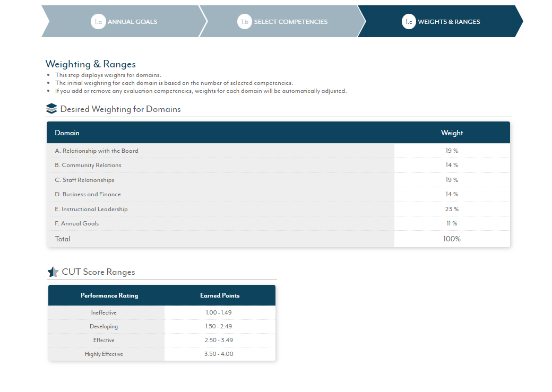552x392 pixels.
Task: Click the star icon beside CUT Score Ranges
Action: [53, 272]
